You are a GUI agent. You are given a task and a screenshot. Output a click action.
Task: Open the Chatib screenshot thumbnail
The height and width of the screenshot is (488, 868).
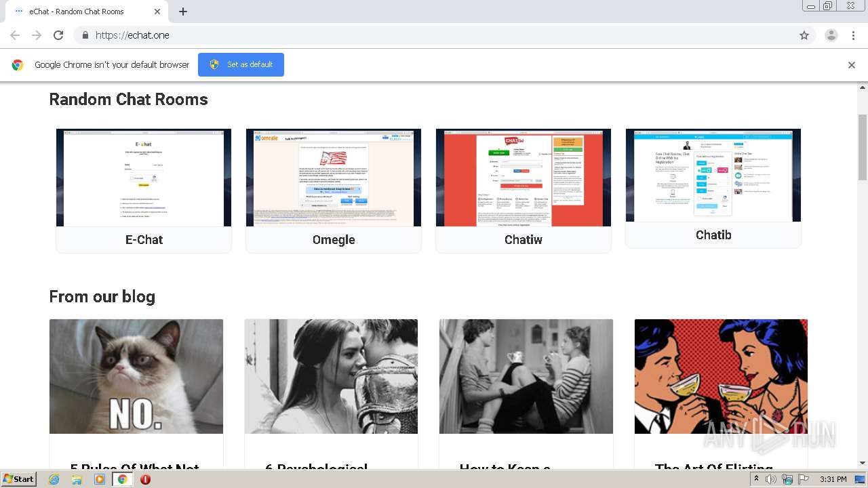713,175
